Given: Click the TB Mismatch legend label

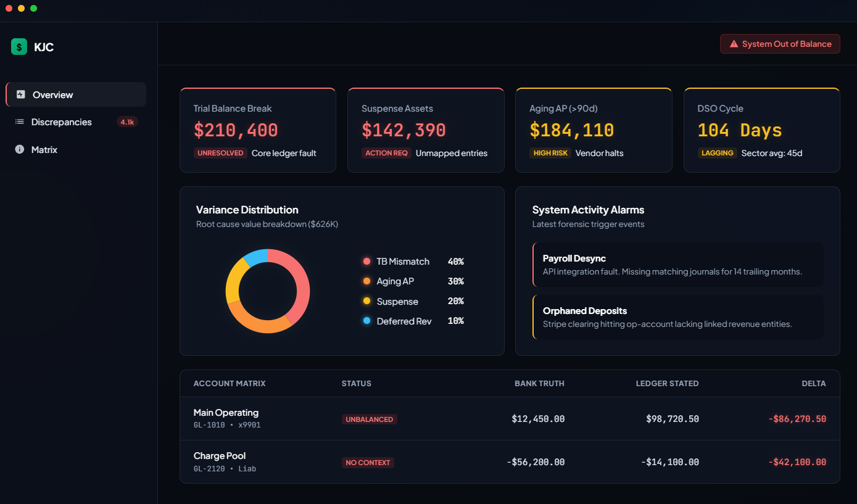Looking at the screenshot, I should pyautogui.click(x=403, y=262).
